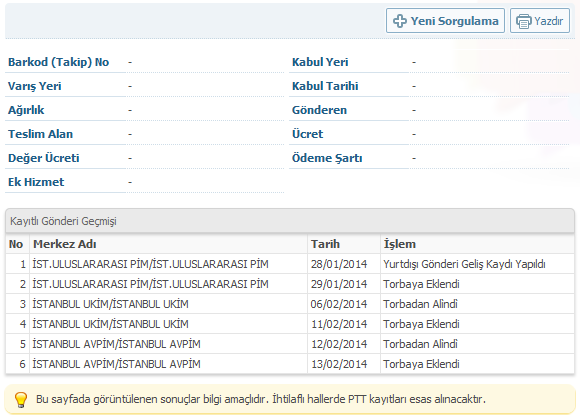Click the printer icon next to Yazdır
Image resolution: width=580 pixels, height=417 pixels.
point(523,21)
